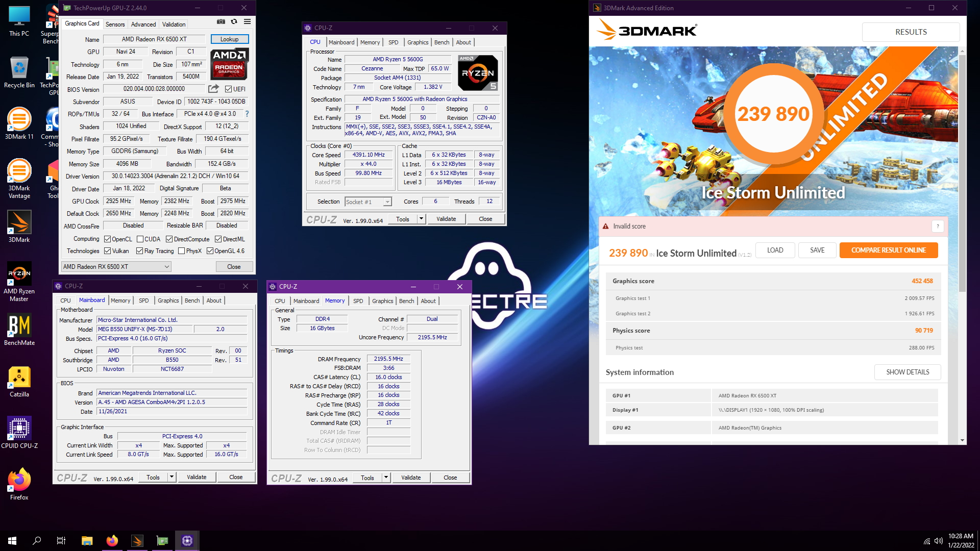Switch to the Advanced tab in GPU-Z
The image size is (980, 551).
click(143, 24)
